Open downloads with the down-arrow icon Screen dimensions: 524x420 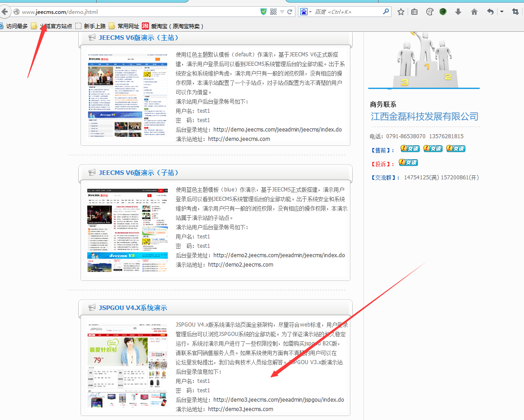458,12
